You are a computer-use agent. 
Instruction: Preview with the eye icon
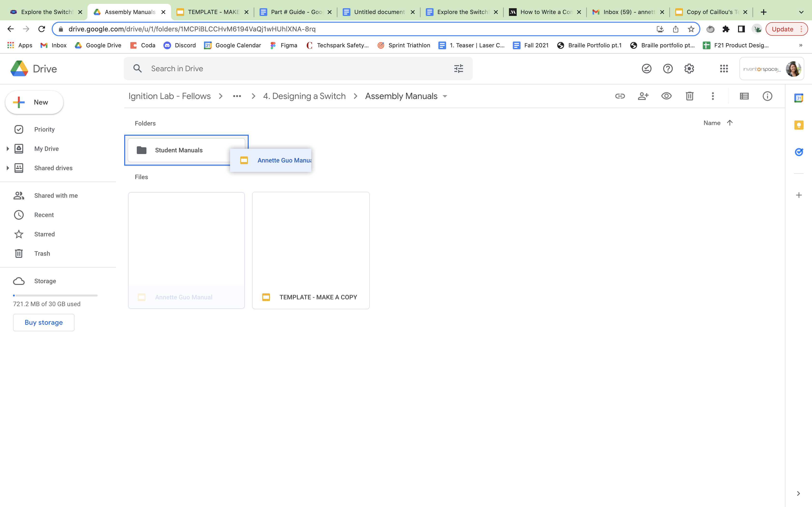point(666,96)
